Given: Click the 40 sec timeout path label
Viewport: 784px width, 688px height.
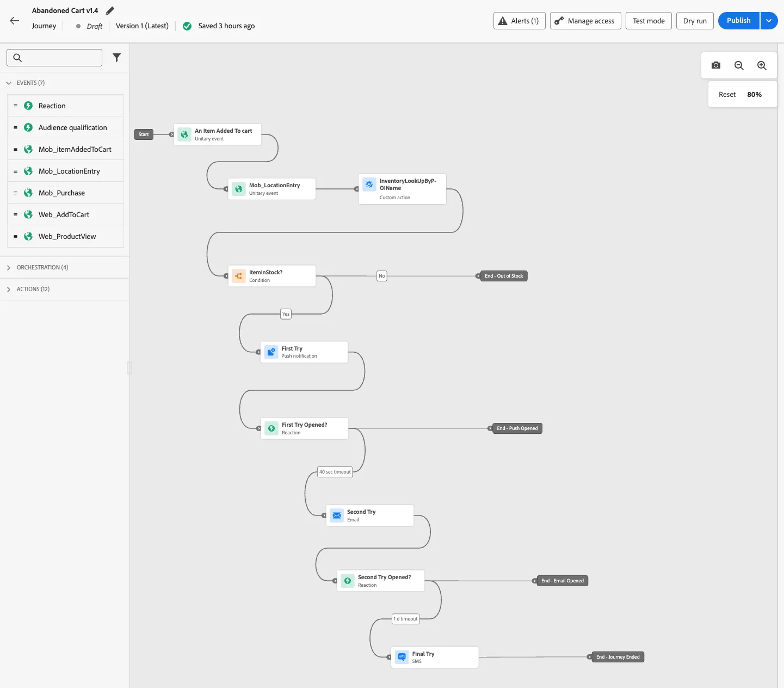Looking at the screenshot, I should pos(335,472).
